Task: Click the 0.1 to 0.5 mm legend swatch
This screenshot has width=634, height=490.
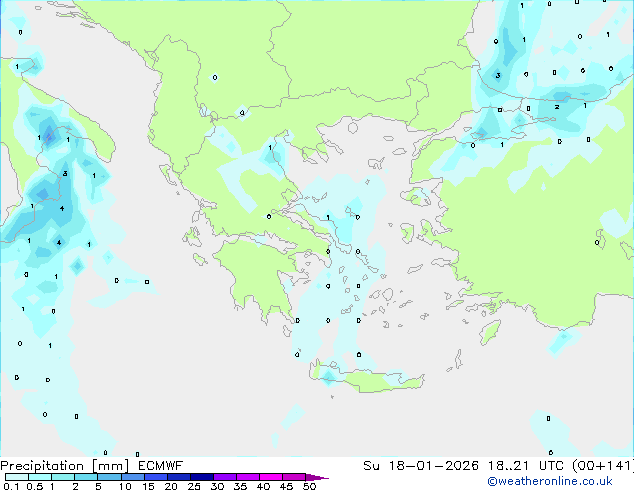Action: point(17,477)
